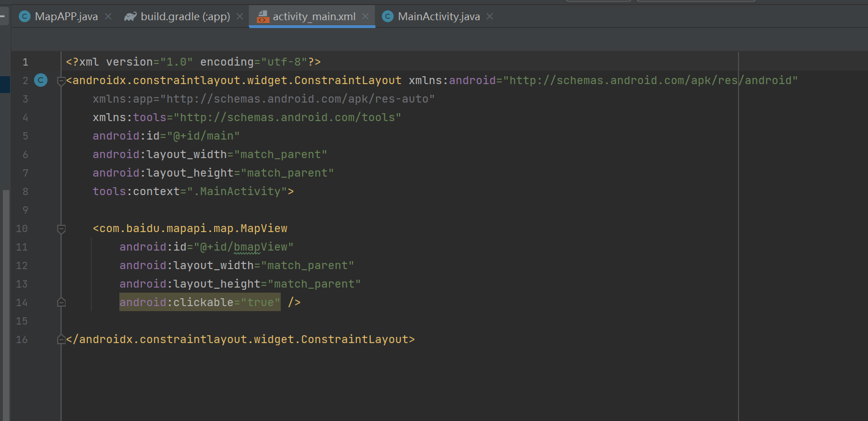Click the "@+id/main" id value
This screenshot has height=421, width=868.
click(203, 136)
